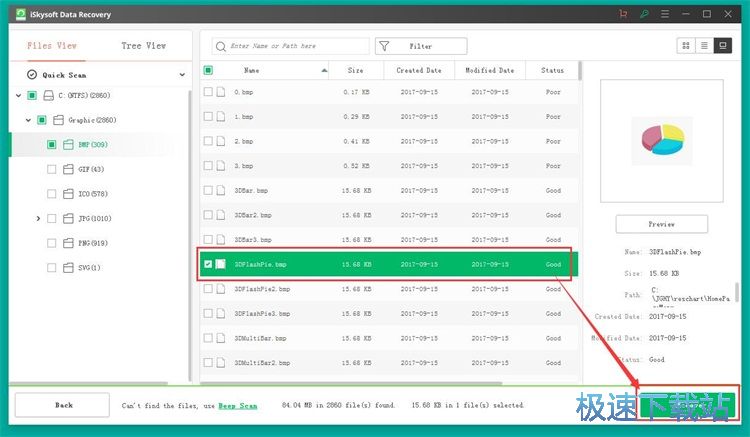Switch to list view layout
Image resolution: width=750 pixels, height=437 pixels.
pos(704,46)
